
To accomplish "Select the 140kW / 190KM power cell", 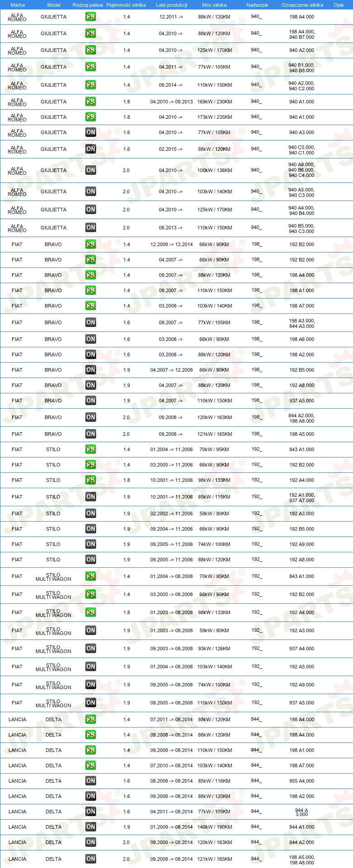I will [x=214, y=827].
